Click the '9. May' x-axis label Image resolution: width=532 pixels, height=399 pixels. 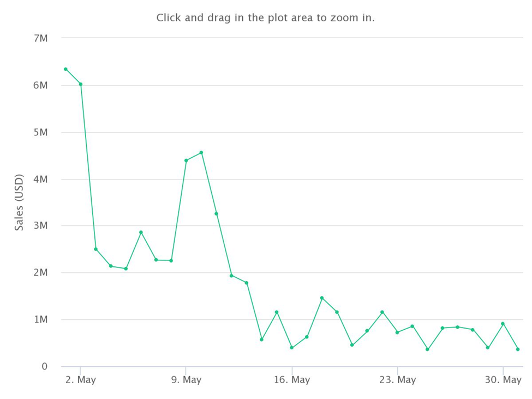point(186,380)
